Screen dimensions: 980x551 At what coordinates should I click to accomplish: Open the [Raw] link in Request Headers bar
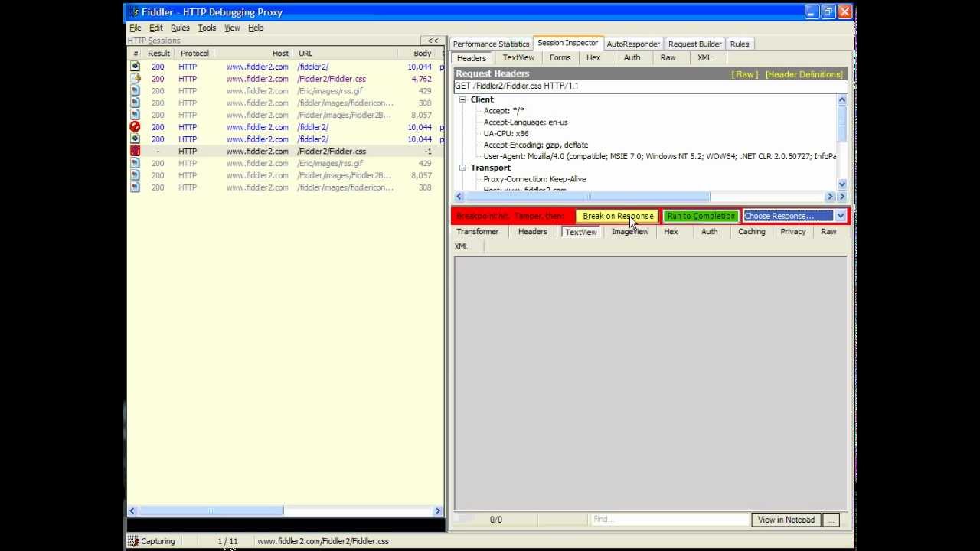click(745, 74)
